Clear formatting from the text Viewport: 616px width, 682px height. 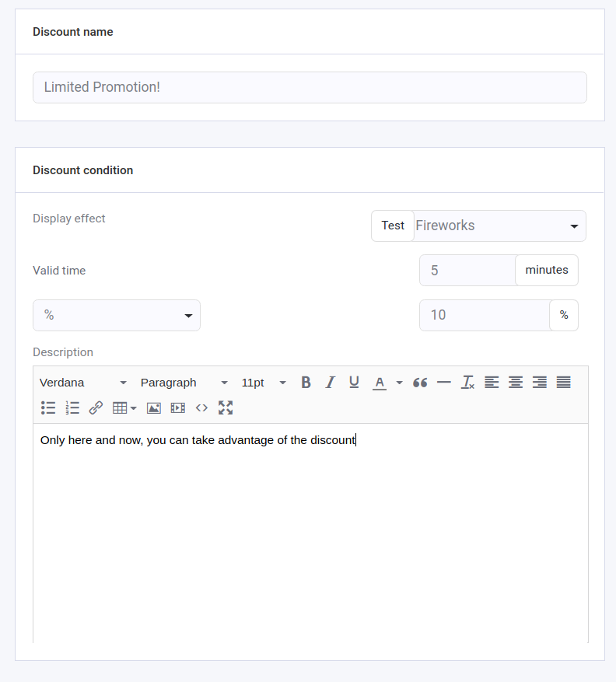(x=467, y=383)
